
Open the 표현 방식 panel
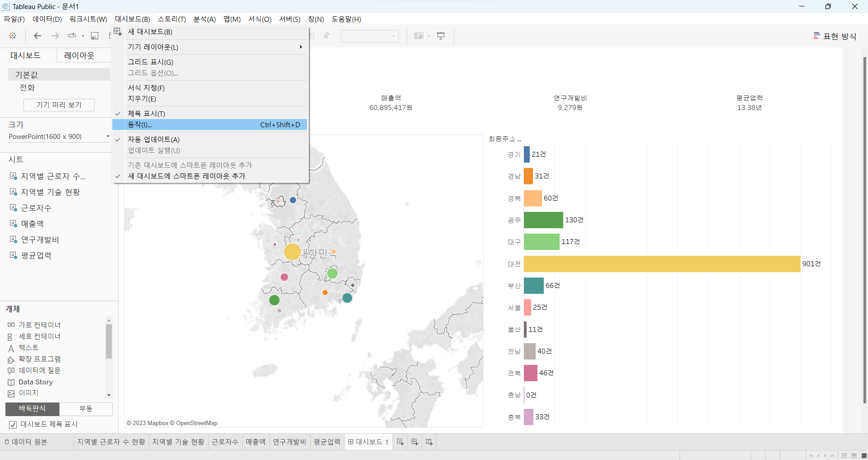pos(835,36)
